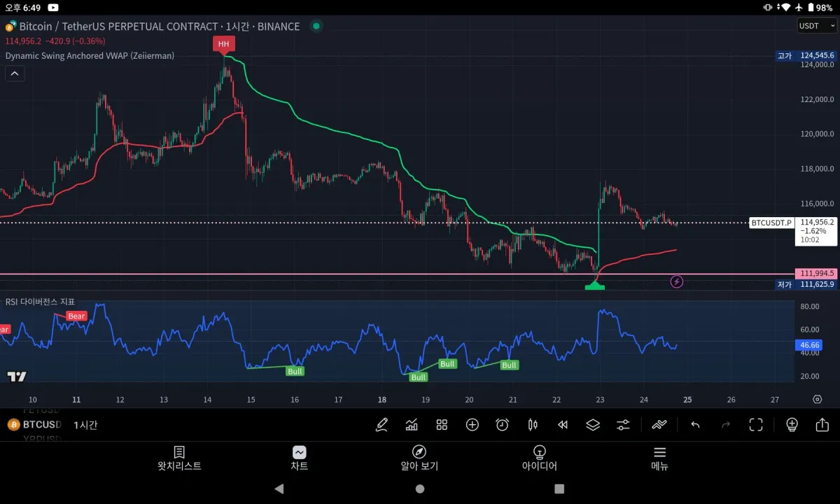840x504 pixels.
Task: Tap the date 18 on time axis
Action: coord(382,400)
